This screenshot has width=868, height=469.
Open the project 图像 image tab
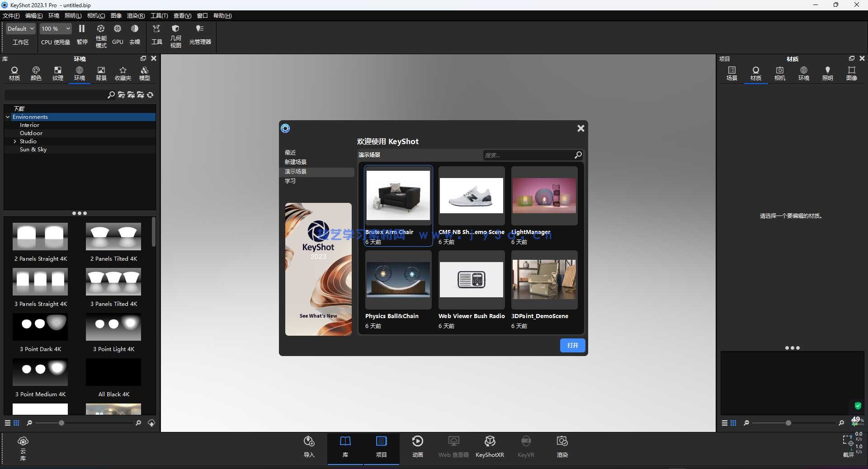(852, 74)
